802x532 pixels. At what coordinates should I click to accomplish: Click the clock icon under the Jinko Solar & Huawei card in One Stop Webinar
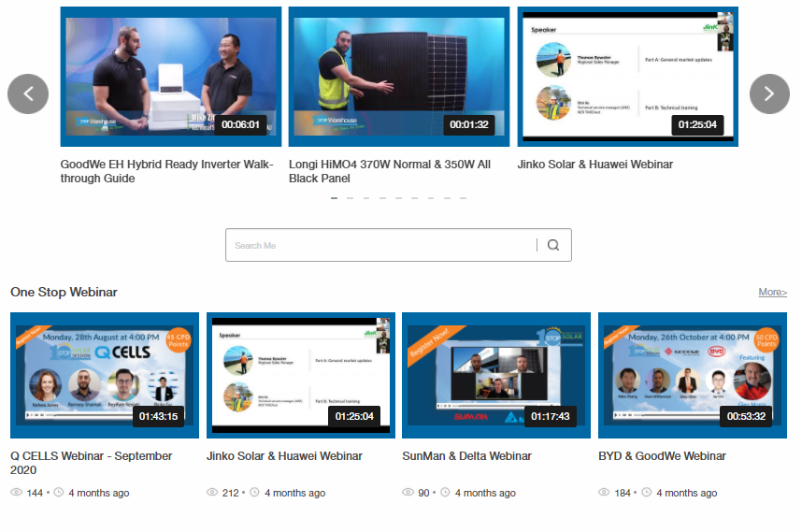click(254, 492)
